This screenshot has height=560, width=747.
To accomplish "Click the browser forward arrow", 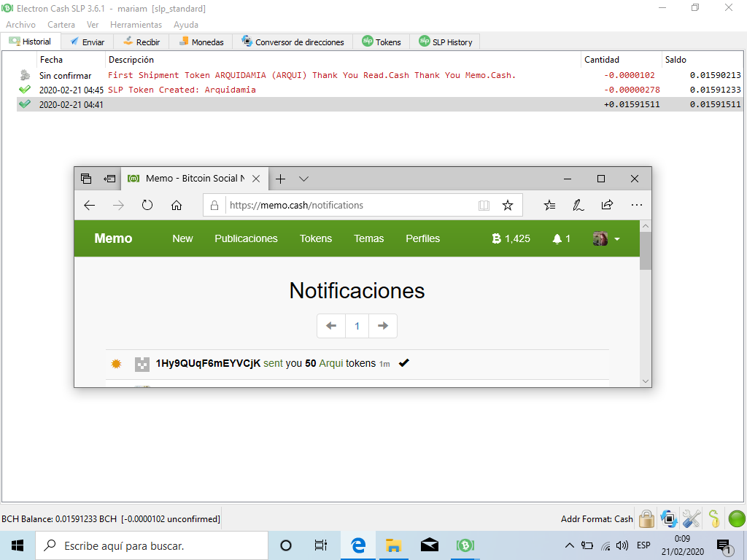I will pos(118,205).
